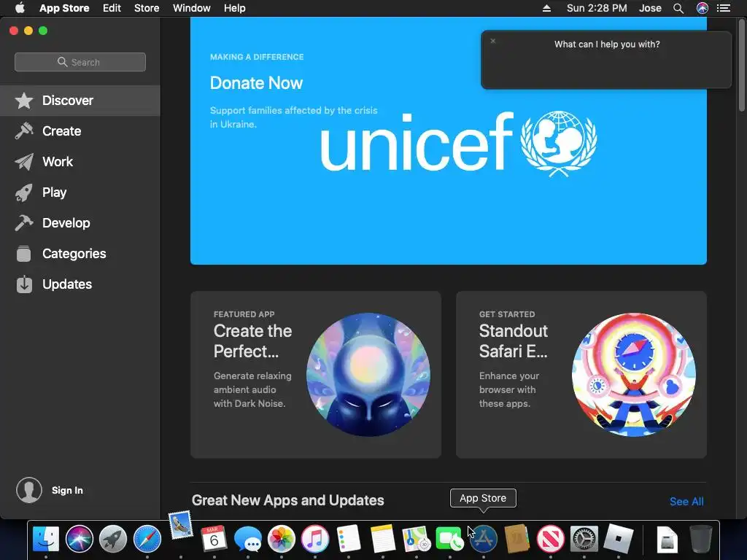This screenshot has height=560, width=747.
Task: Click the Great New Apps and Updates heading
Action: pos(287,500)
